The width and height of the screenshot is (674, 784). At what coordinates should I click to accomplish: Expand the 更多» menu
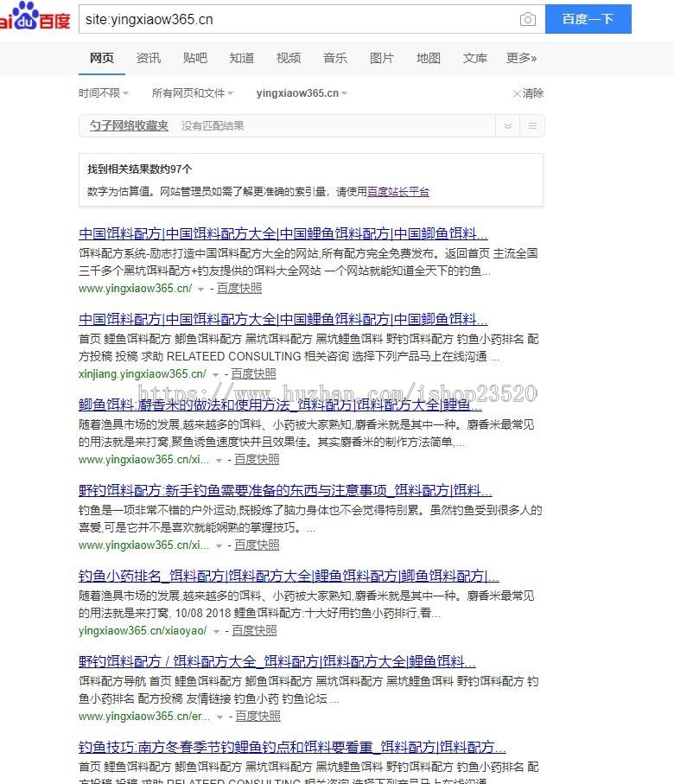click(522, 58)
